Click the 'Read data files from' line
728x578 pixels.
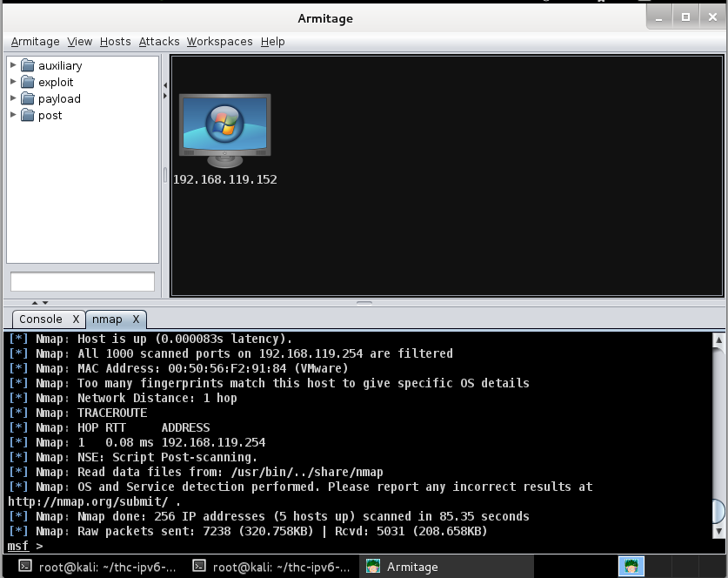click(196, 472)
